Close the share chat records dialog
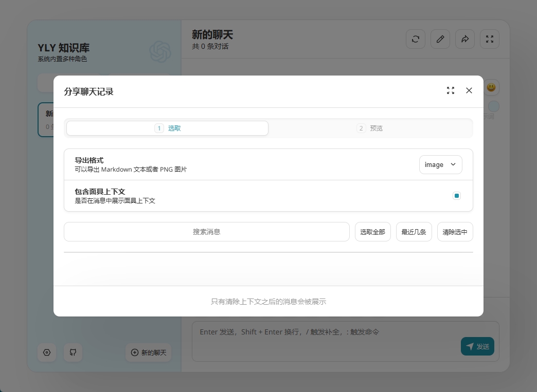The width and height of the screenshot is (537, 392). tap(469, 90)
